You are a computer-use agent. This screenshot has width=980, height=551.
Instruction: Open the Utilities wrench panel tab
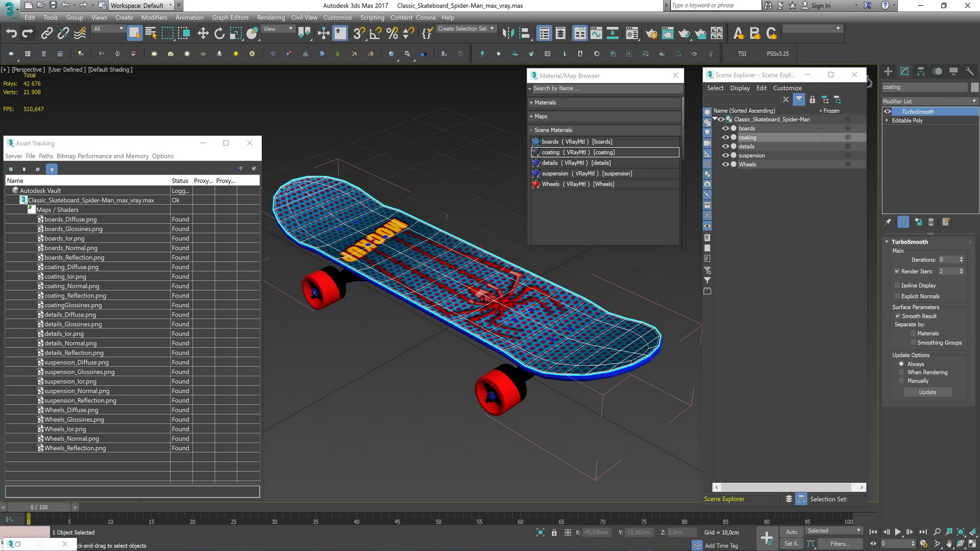coord(970,71)
